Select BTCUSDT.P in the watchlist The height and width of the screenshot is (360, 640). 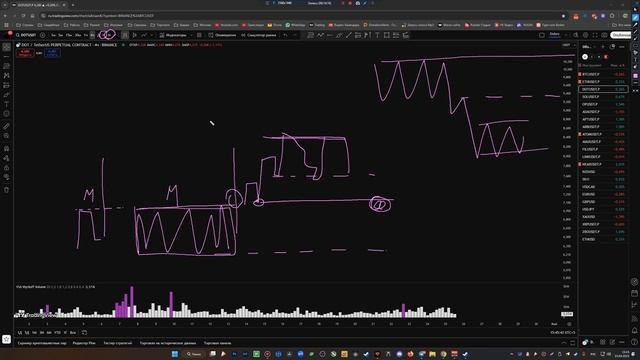tap(603, 74)
